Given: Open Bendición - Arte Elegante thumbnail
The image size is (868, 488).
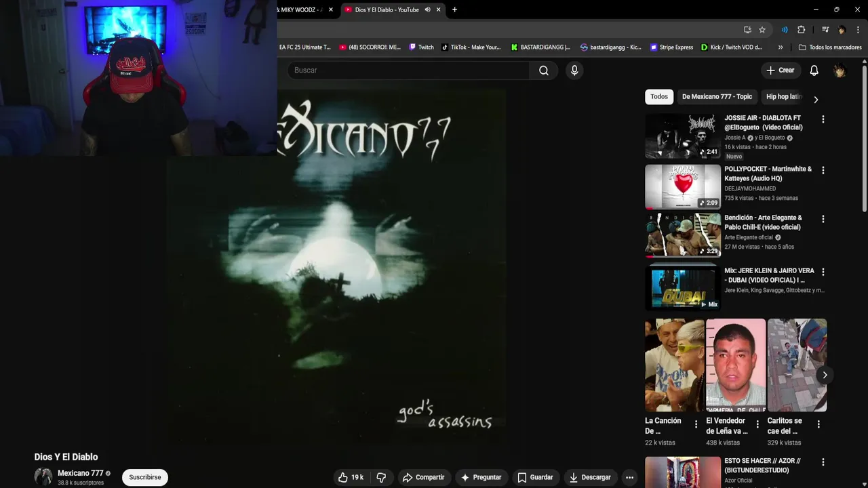Looking at the screenshot, I should click(683, 235).
